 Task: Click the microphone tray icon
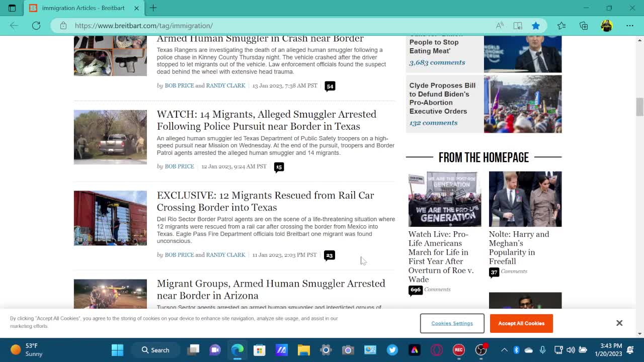(x=542, y=350)
